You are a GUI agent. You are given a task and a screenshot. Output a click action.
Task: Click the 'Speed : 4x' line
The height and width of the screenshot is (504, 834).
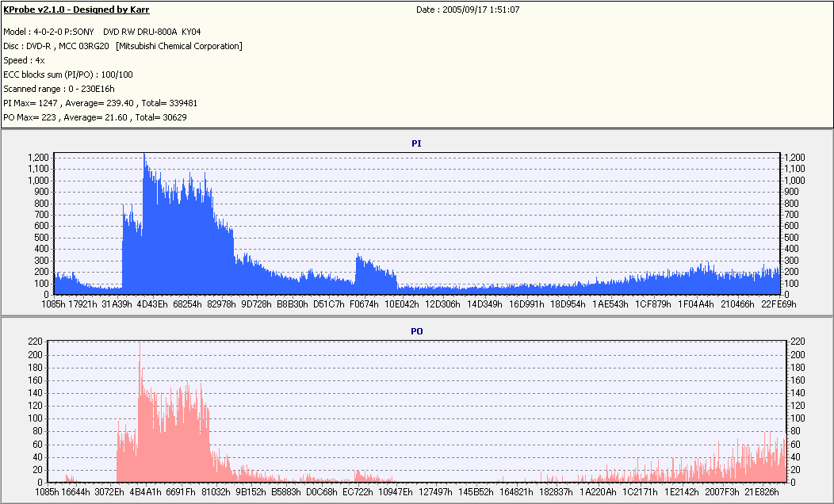click(24, 60)
